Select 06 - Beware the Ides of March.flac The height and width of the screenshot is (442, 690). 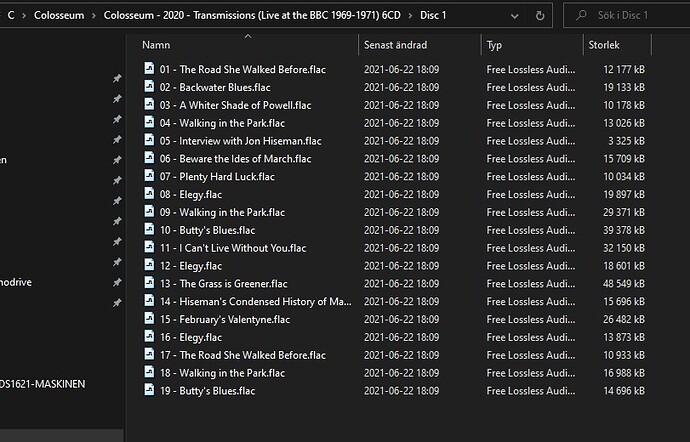pos(235,158)
